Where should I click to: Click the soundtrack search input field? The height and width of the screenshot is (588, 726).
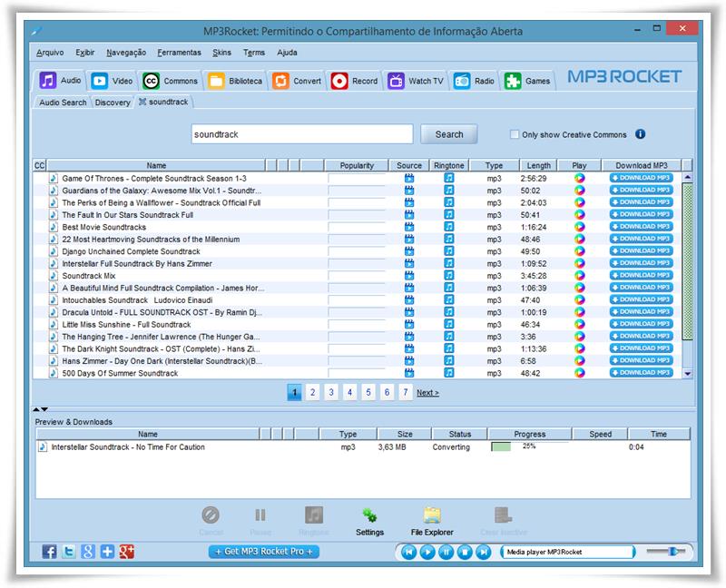(x=302, y=134)
